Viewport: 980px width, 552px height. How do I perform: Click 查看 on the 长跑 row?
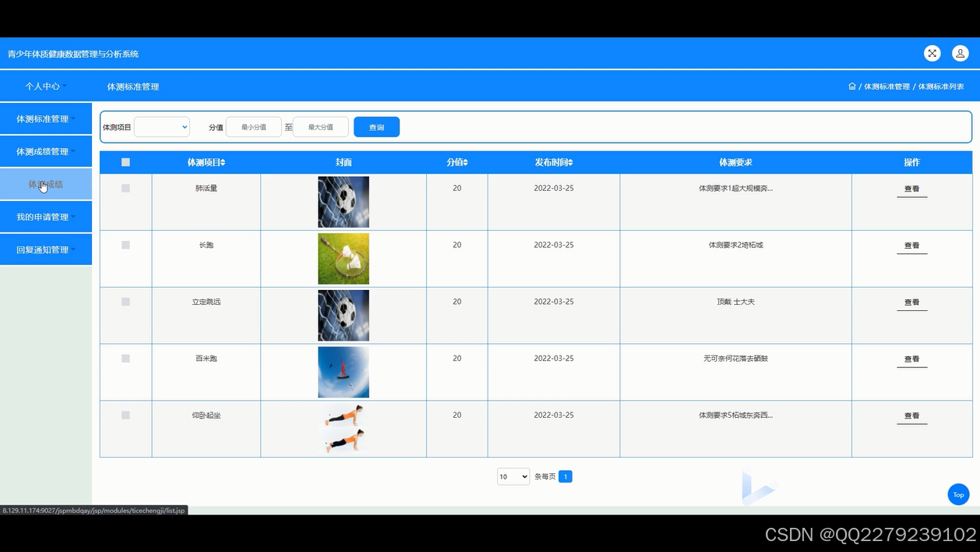coord(911,245)
